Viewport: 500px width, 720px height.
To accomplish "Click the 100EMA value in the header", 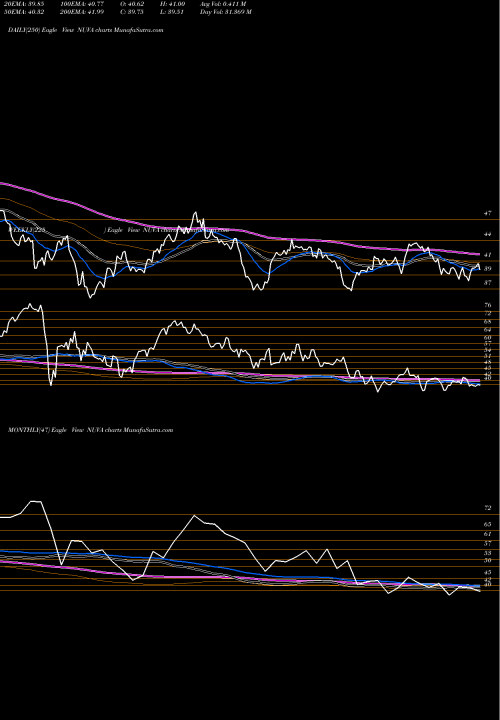I will tap(84, 4).
